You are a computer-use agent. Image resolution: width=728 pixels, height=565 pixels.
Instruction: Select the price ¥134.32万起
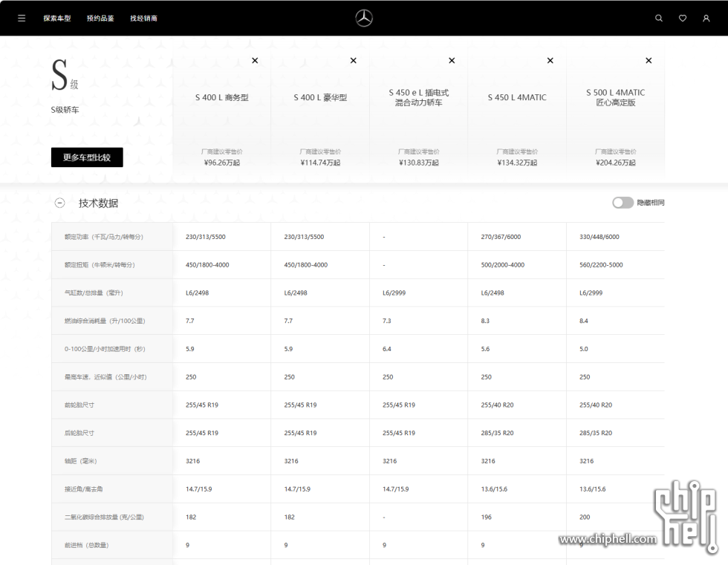[517, 163]
